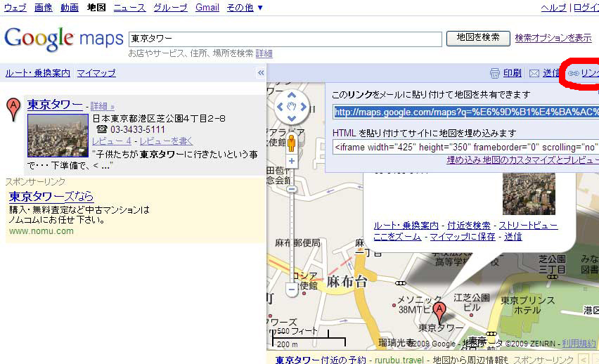The width and height of the screenshot is (599, 364).
Task: Click マイマップに保存 in the info bubble
Action: pos(463,236)
